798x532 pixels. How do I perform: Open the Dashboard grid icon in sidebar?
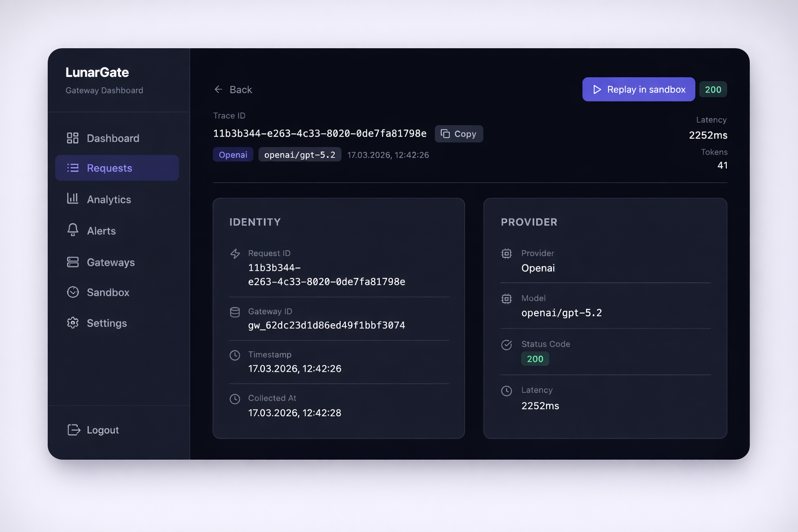[x=73, y=138]
